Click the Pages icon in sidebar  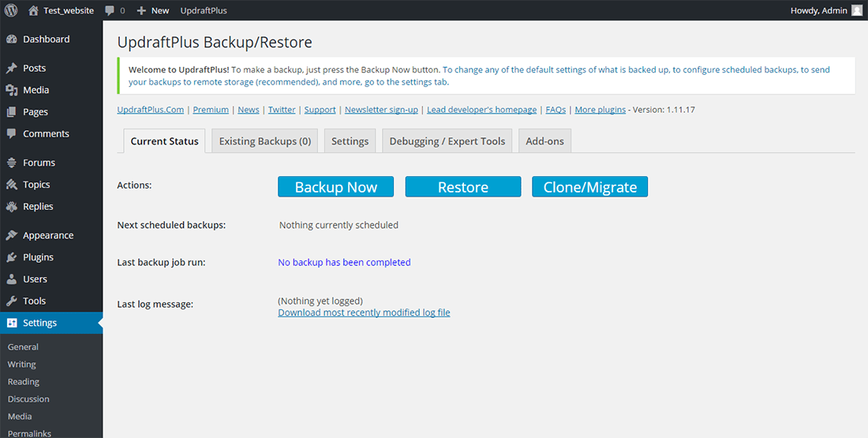coord(12,112)
